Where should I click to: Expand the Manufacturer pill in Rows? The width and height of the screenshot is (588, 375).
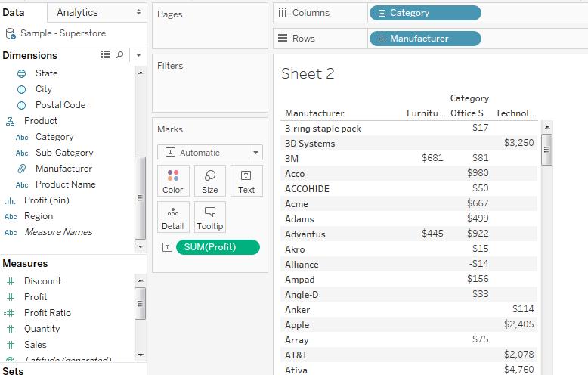pyautogui.click(x=382, y=39)
